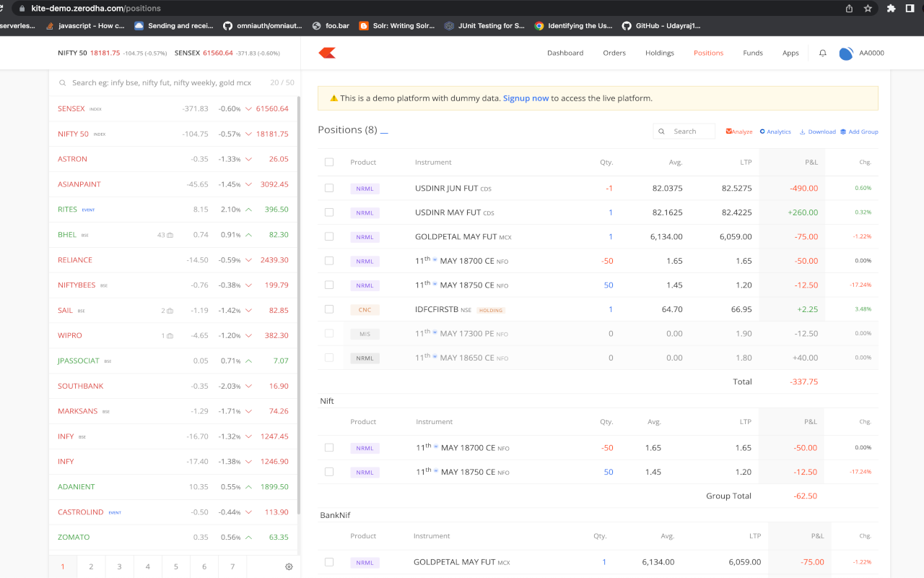Toggle the select-all positions checkbox

click(329, 163)
